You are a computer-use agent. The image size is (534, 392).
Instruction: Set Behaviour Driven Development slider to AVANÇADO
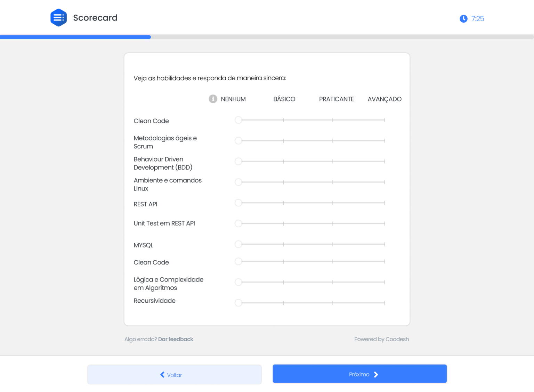(x=384, y=161)
